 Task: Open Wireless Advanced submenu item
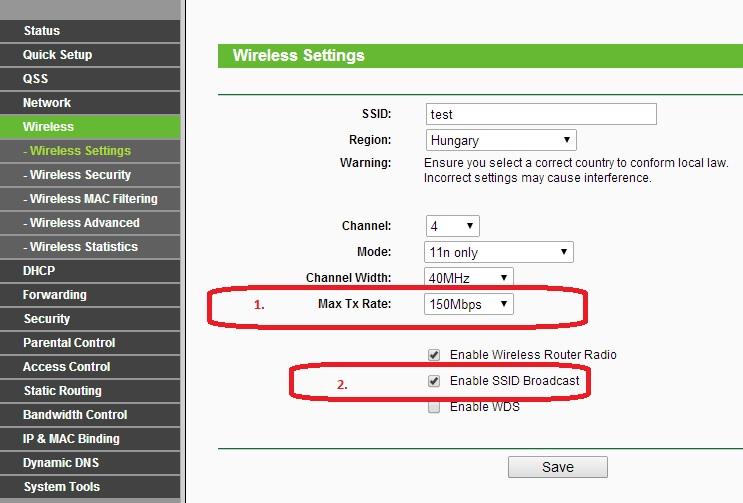click(x=90, y=223)
